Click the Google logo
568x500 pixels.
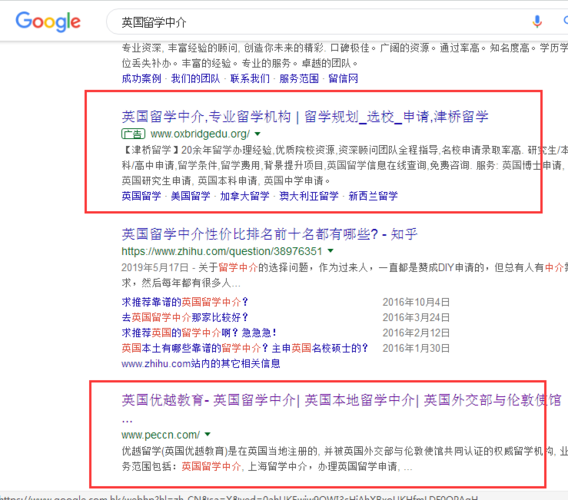point(48,21)
